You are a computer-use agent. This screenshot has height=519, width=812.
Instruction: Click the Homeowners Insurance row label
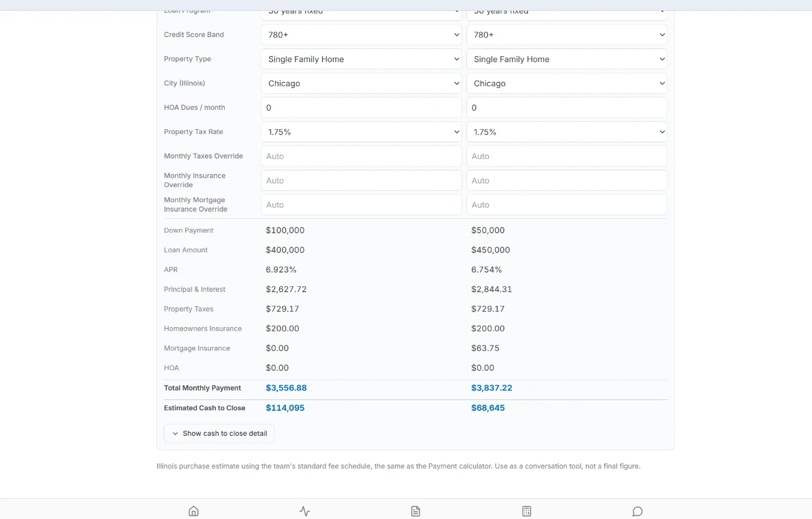tap(203, 329)
